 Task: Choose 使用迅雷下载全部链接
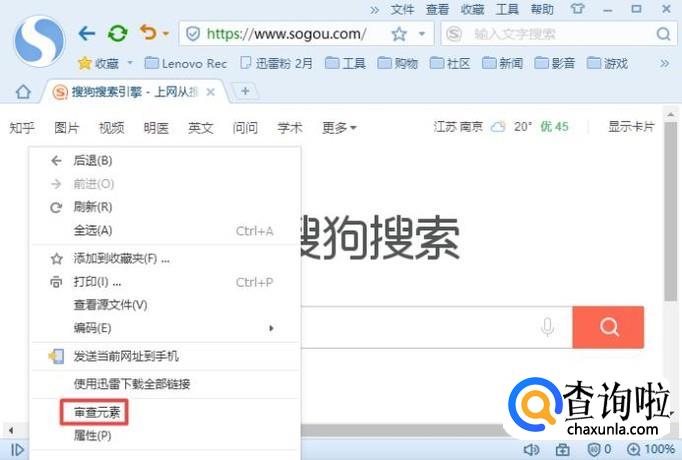tap(166, 384)
